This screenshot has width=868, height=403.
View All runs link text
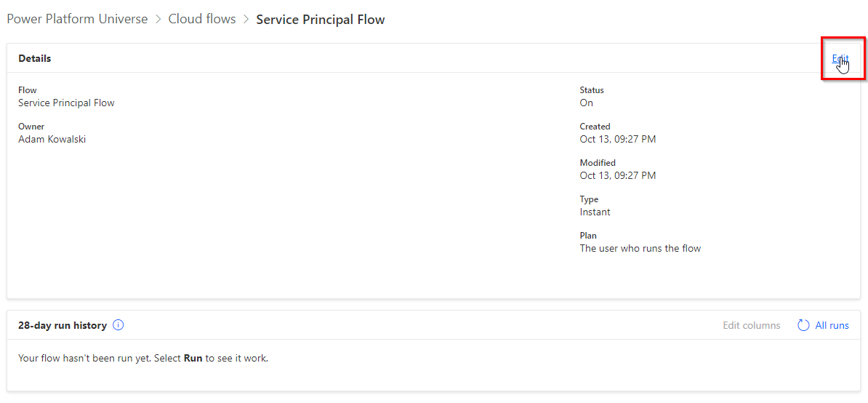tap(832, 325)
